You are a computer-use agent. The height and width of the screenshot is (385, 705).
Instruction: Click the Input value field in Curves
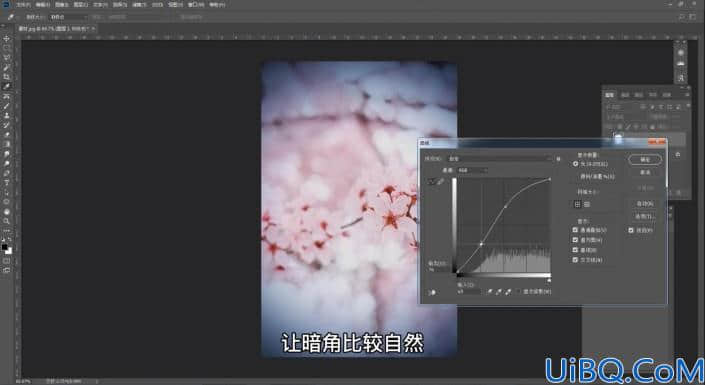[469, 292]
